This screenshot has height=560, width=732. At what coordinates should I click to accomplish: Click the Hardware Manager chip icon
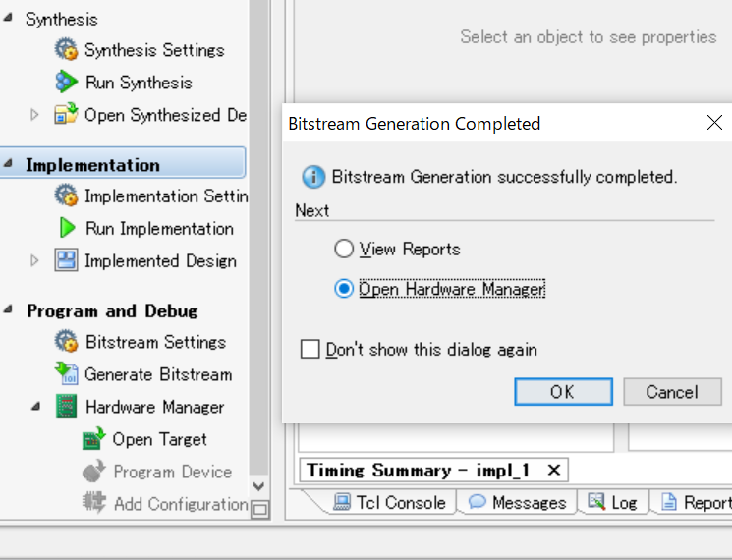click(66, 407)
